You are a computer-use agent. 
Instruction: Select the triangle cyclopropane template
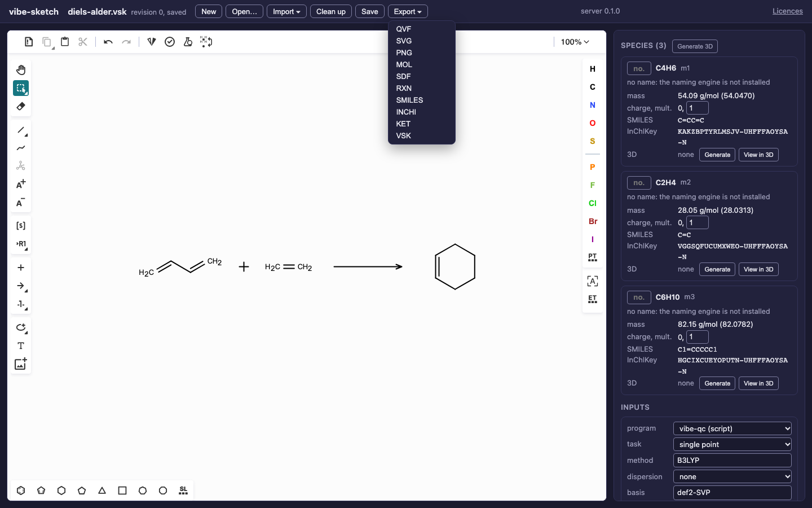point(102,491)
